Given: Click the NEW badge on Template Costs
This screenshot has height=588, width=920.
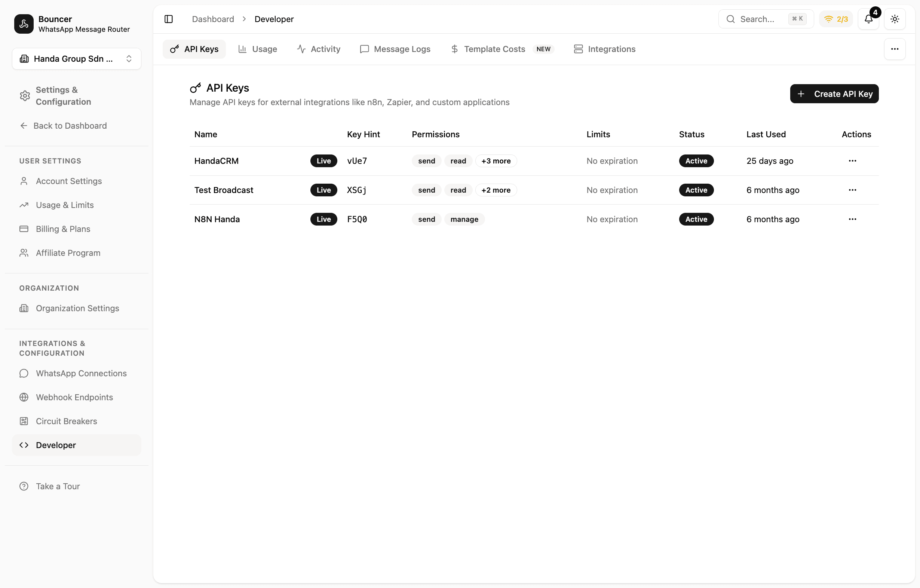Looking at the screenshot, I should 543,49.
